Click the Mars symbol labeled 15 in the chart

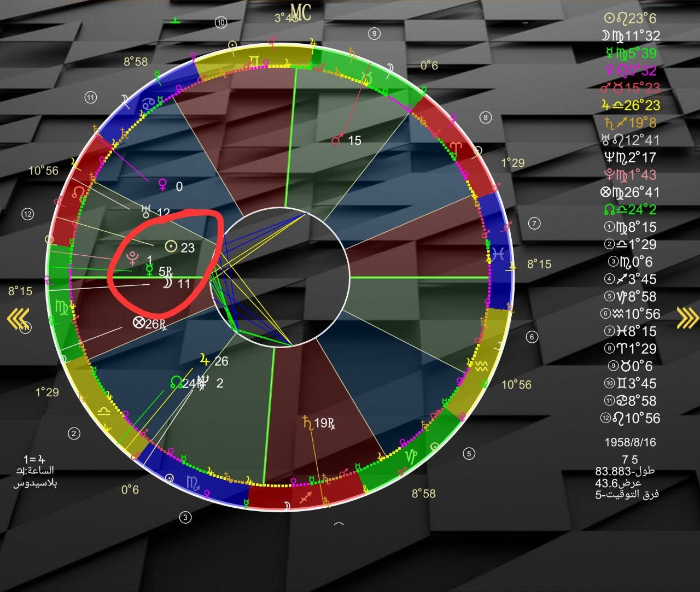(x=337, y=141)
